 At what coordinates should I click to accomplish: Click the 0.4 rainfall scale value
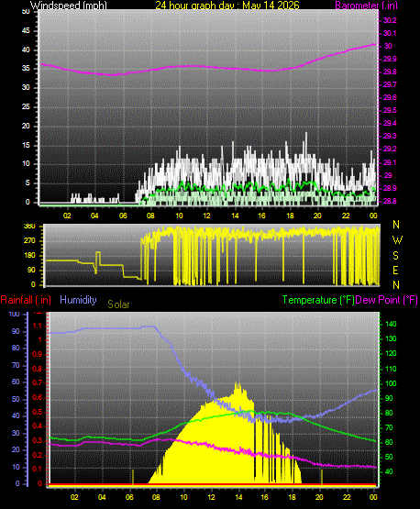point(38,426)
